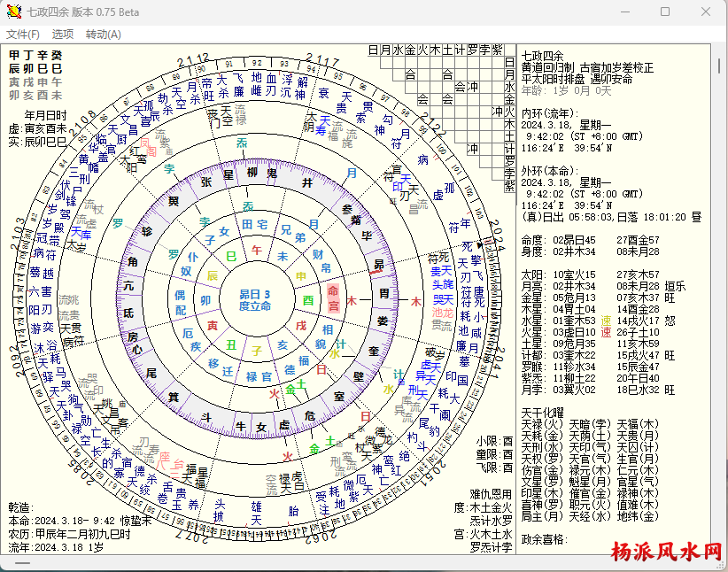Viewport: 728px width, 572px height.
Task: Open the 转动(A) menu
Action: tap(104, 34)
